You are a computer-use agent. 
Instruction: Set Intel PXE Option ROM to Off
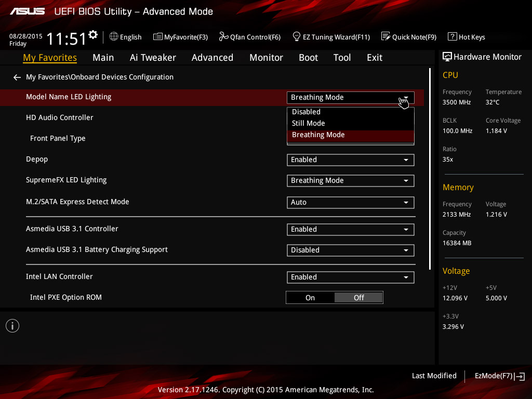point(358,298)
